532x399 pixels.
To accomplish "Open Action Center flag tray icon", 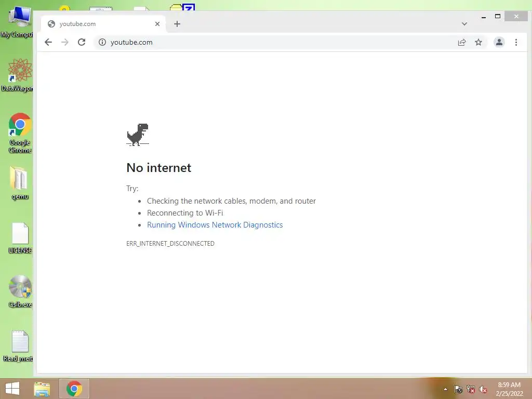I will 458,389.
